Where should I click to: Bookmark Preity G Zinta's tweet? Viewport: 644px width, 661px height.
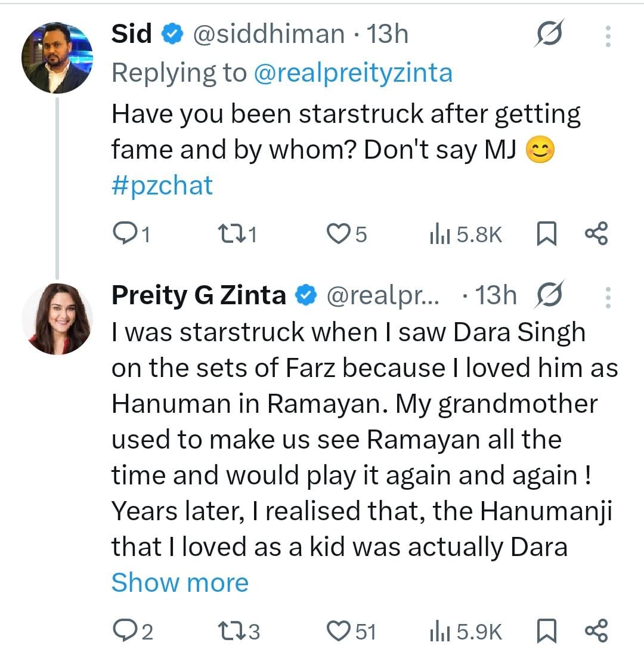[x=547, y=631]
